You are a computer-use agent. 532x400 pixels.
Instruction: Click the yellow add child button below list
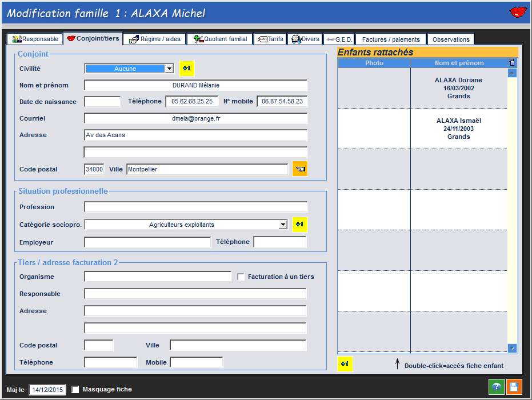345,363
